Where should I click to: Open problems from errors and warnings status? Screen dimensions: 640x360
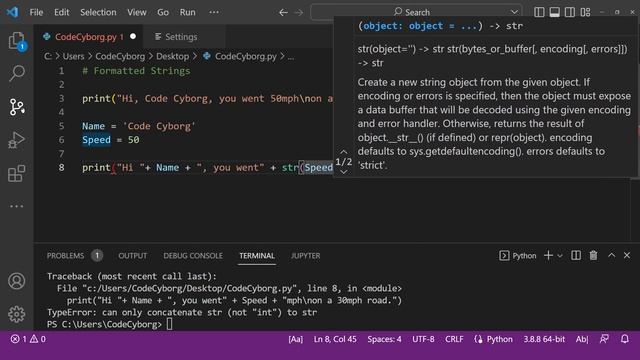pyautogui.click(x=28, y=339)
